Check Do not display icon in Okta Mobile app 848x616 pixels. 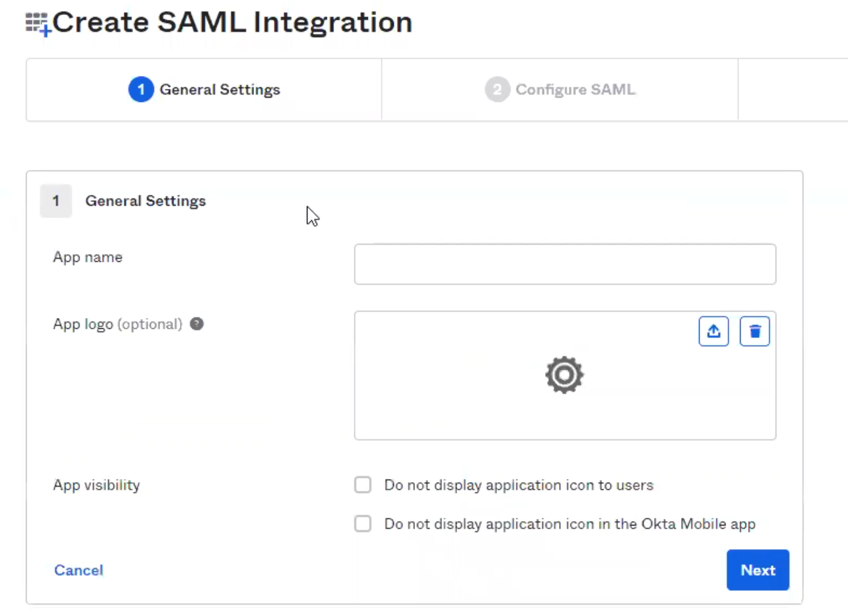[x=362, y=523]
